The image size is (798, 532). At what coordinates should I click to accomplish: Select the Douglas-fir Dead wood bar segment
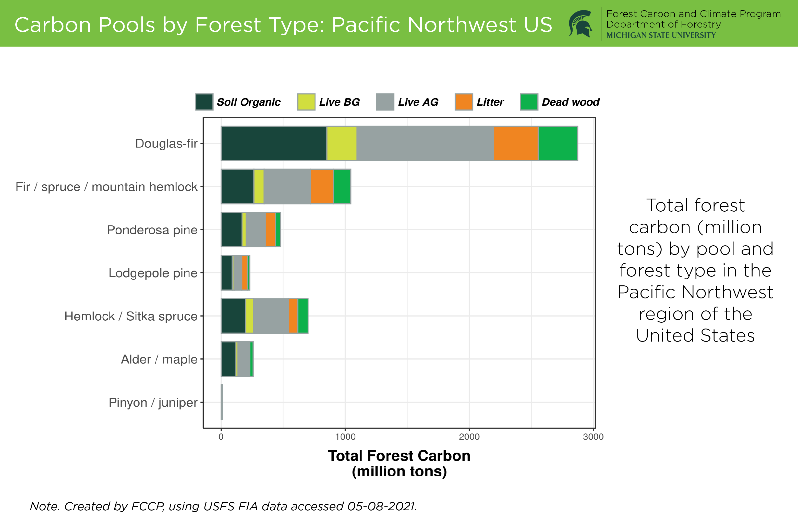558,143
